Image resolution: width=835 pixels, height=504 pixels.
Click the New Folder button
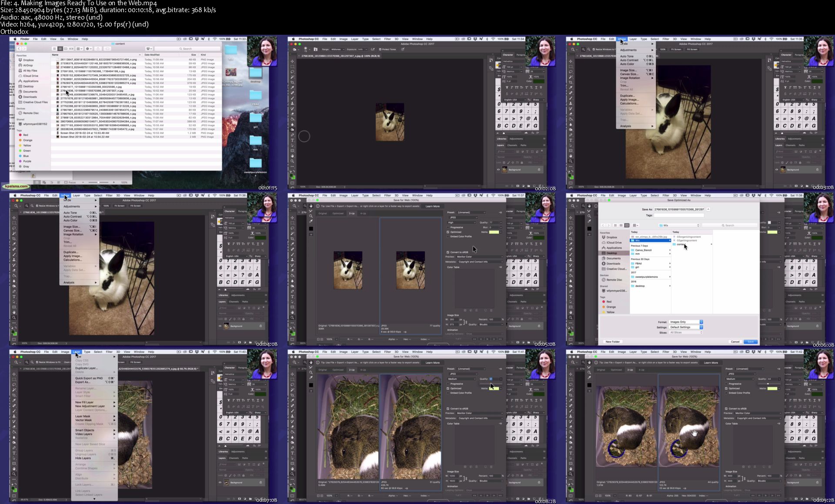pos(612,342)
